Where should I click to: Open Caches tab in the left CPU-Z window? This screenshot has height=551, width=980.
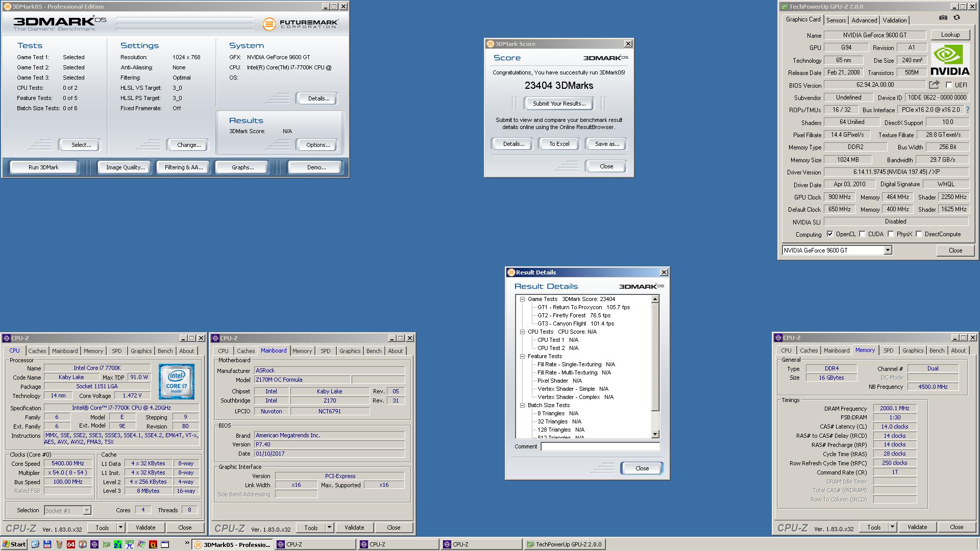click(x=37, y=351)
